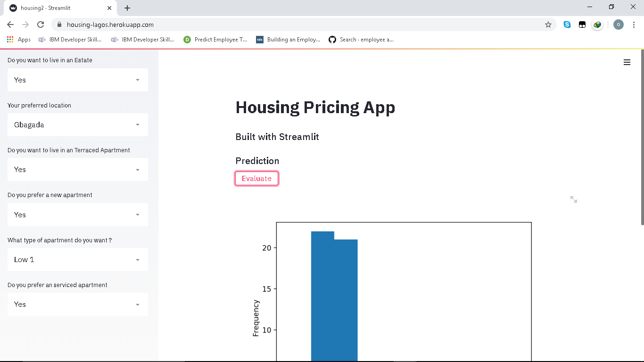Screen dimensions: 644x362
Task: Open the new apartment preference dropdown
Action: point(78,215)
